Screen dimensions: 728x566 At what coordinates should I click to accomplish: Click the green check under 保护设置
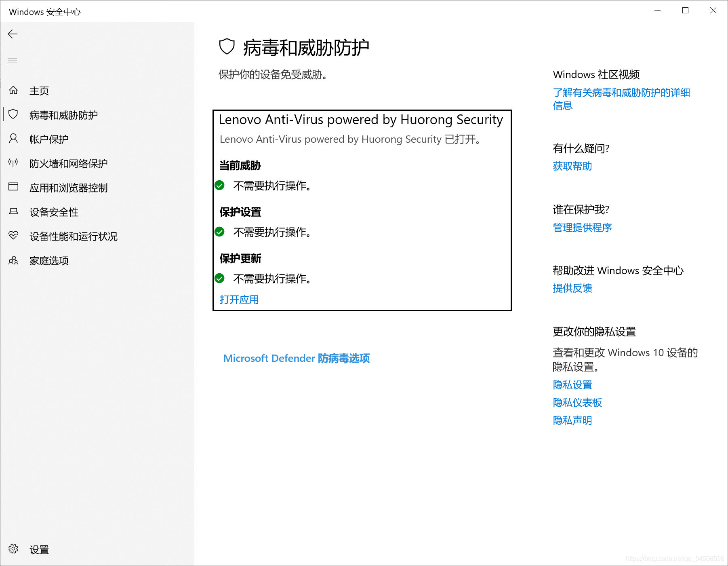pyautogui.click(x=219, y=232)
